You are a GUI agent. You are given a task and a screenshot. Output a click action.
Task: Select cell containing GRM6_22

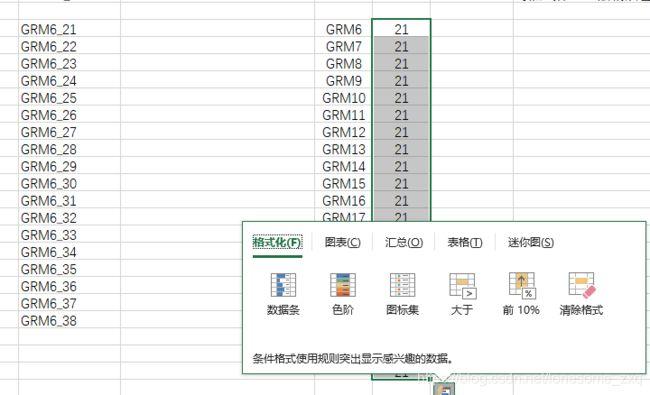(70, 46)
